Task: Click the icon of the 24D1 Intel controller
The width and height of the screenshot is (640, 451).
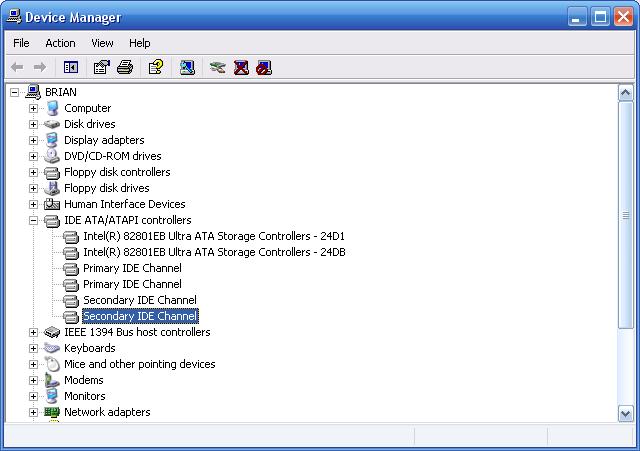Action: 71,236
